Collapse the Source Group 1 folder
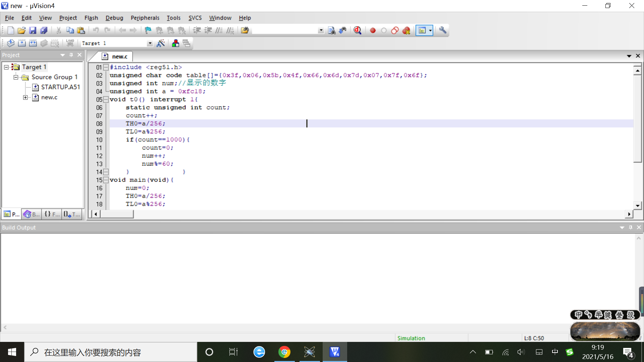Image resolution: width=644 pixels, height=362 pixels. 16,77
